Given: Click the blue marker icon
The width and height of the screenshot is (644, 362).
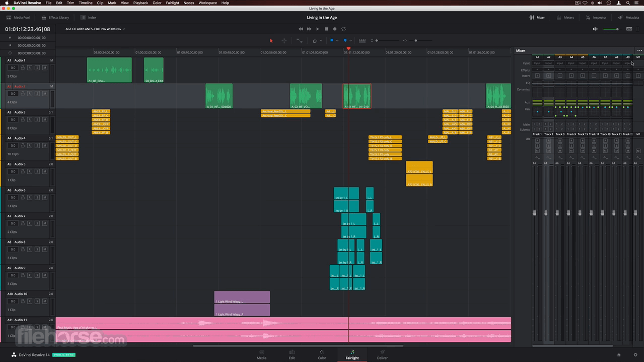Looking at the screenshot, I should tap(345, 40).
